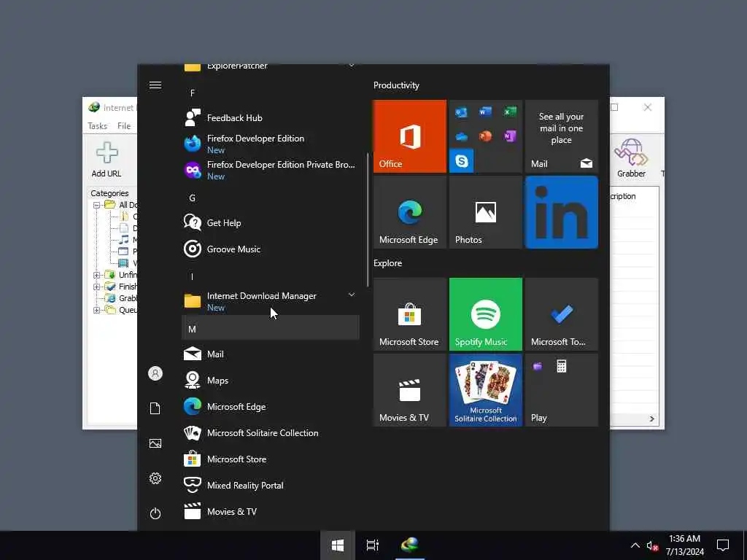747x560 pixels.
Task: Open Tasks menu in IDM window
Action: [x=97, y=126]
